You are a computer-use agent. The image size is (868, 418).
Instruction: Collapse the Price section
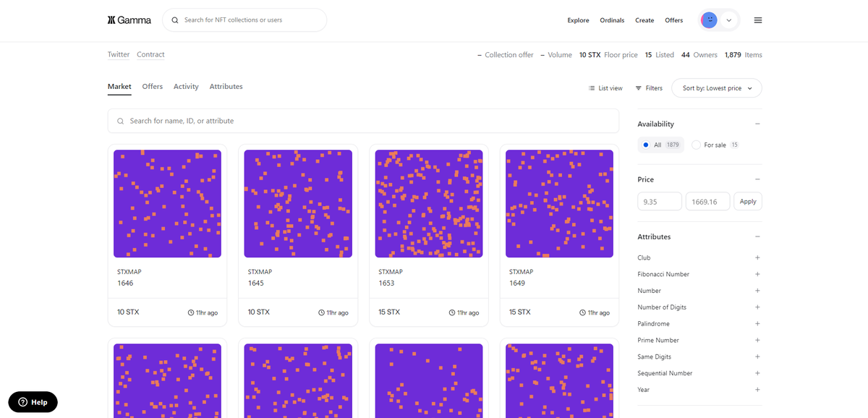757,179
